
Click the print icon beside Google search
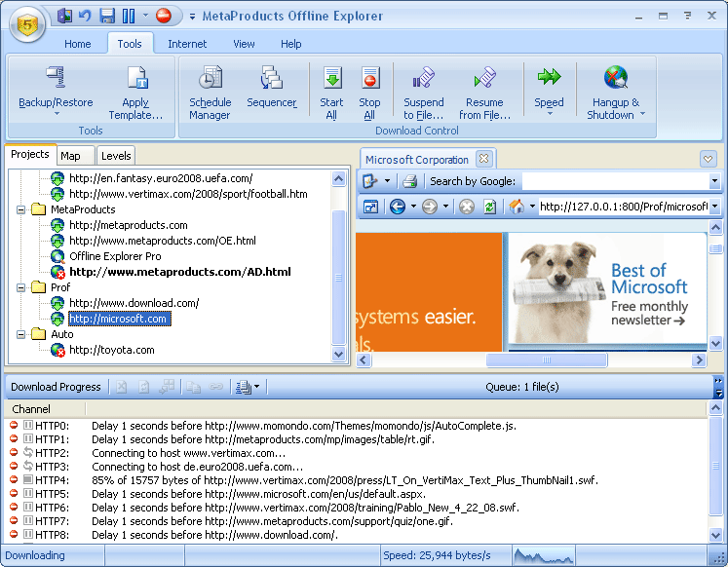(x=410, y=181)
